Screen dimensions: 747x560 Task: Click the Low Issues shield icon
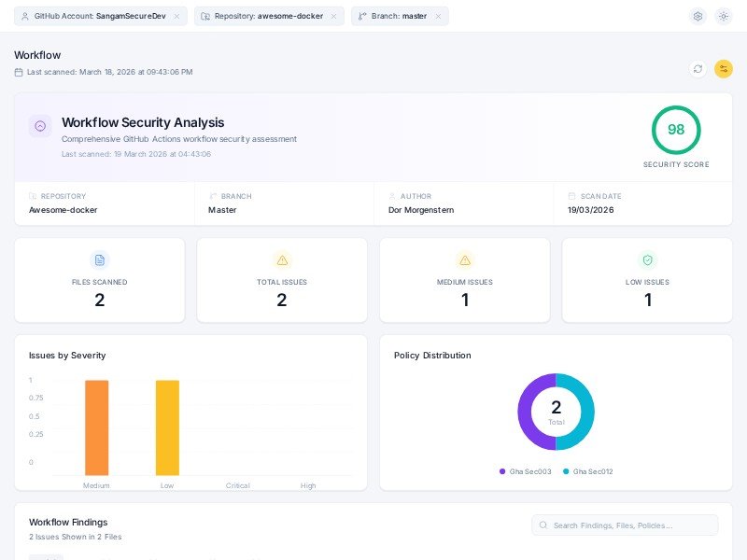click(x=648, y=260)
